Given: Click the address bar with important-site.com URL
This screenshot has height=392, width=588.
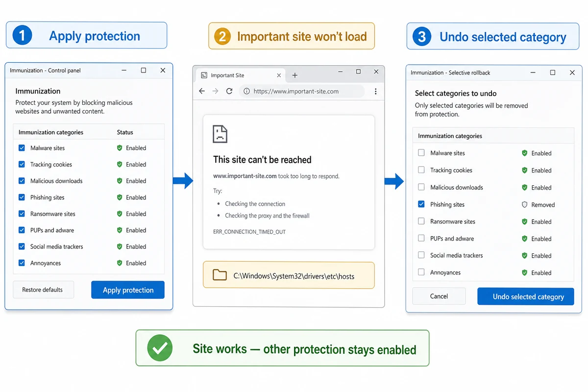Looking at the screenshot, I should click(x=302, y=91).
